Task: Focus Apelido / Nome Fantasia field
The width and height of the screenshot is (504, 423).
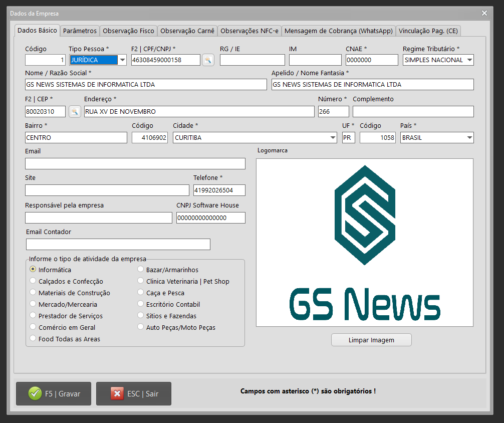Action: [373, 84]
